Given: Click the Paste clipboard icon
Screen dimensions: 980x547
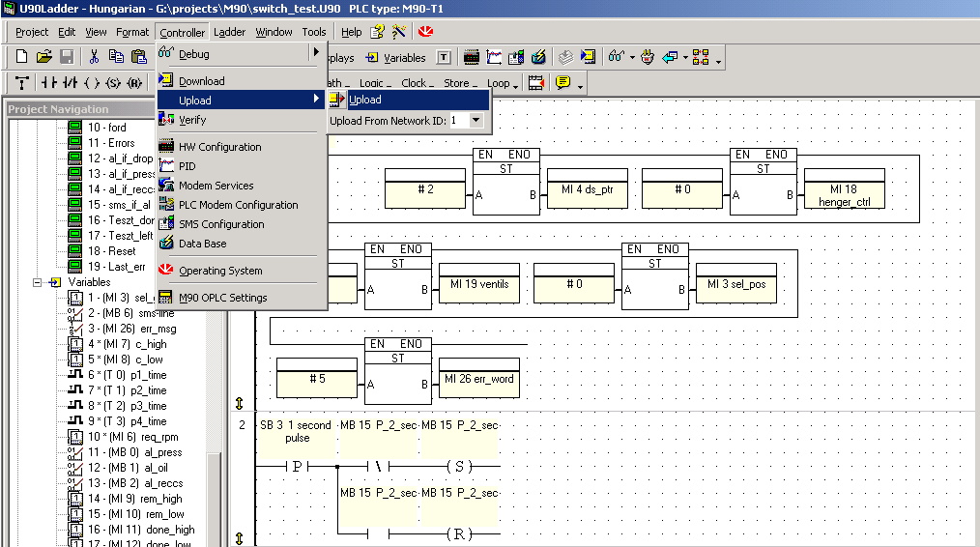Looking at the screenshot, I should [x=139, y=57].
